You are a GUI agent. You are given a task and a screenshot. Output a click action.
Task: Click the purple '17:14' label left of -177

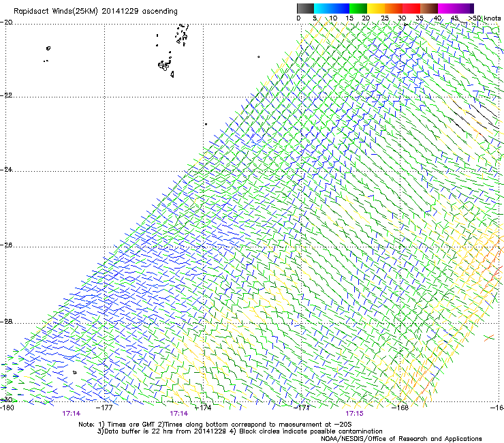(x=72, y=414)
